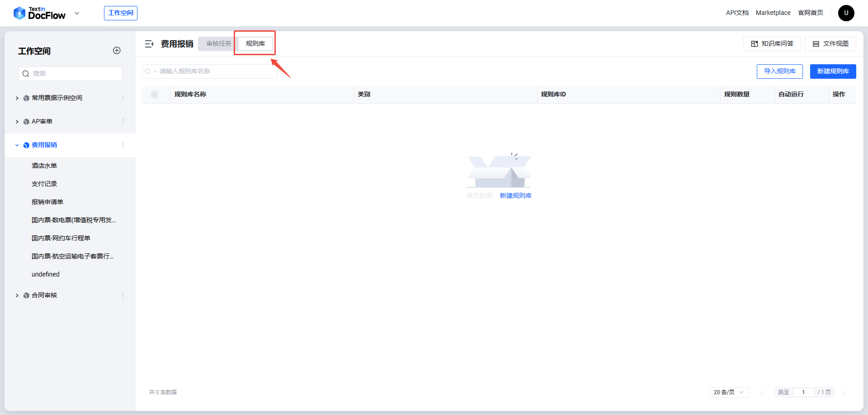Open the 20 条/页 page size dropdown
Image resolution: width=868 pixels, height=415 pixels.
coord(729,392)
